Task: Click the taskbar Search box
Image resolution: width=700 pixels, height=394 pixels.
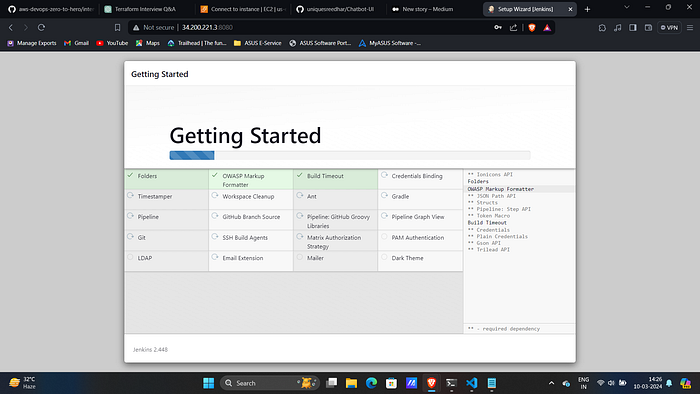Action: pos(270,383)
